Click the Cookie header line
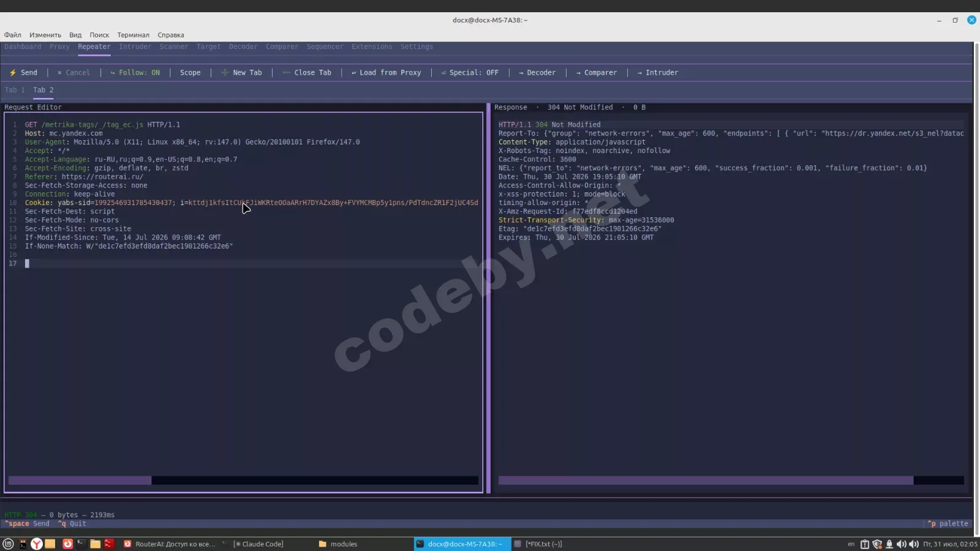This screenshot has width=980, height=551. pos(251,203)
